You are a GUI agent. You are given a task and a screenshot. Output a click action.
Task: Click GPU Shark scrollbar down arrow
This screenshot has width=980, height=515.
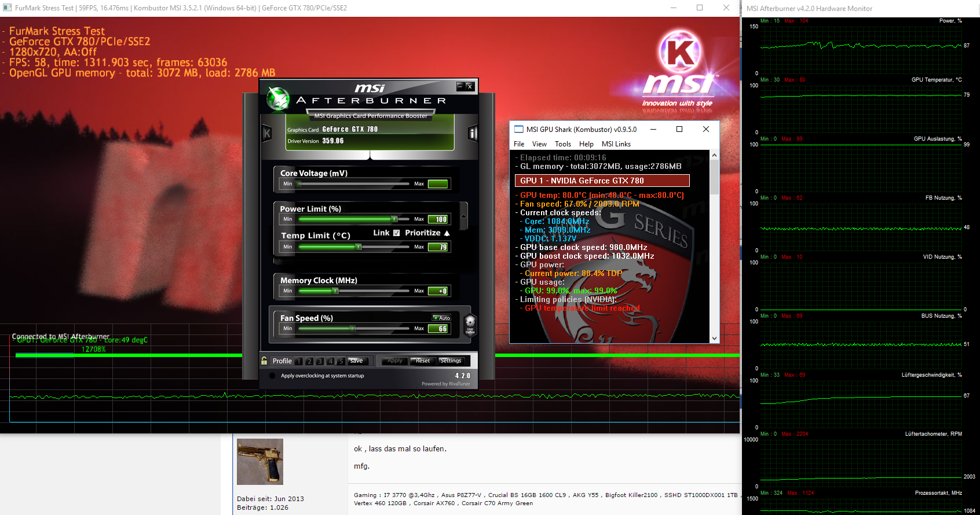714,339
